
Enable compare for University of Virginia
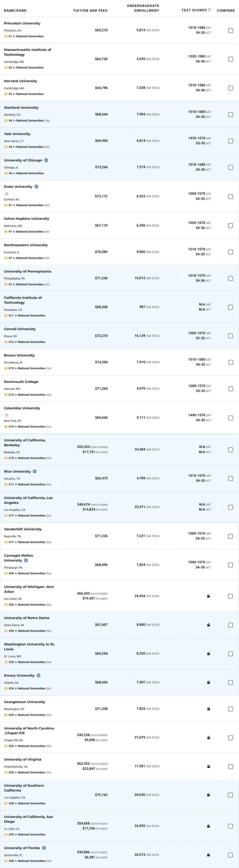click(231, 767)
